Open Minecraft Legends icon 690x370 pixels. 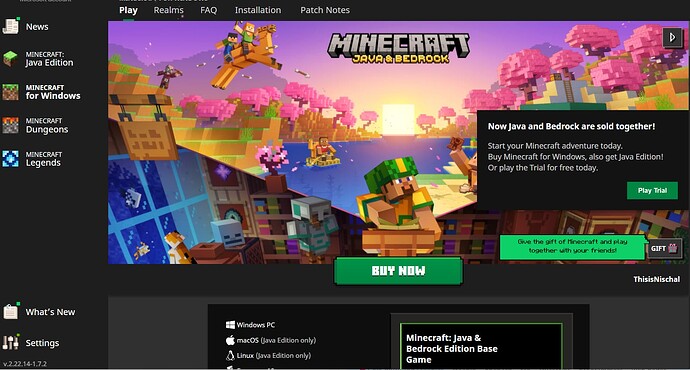click(10, 159)
